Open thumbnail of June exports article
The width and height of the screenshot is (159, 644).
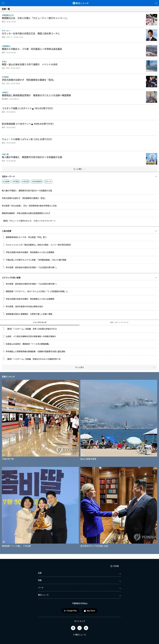(x=151, y=50)
